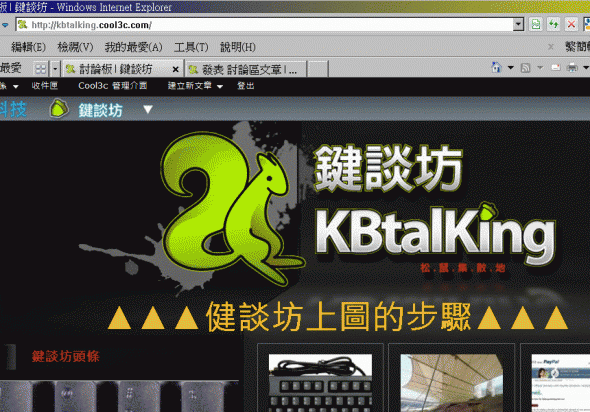Click the 收件匣 link
This screenshot has height=412, width=590.
click(x=45, y=86)
